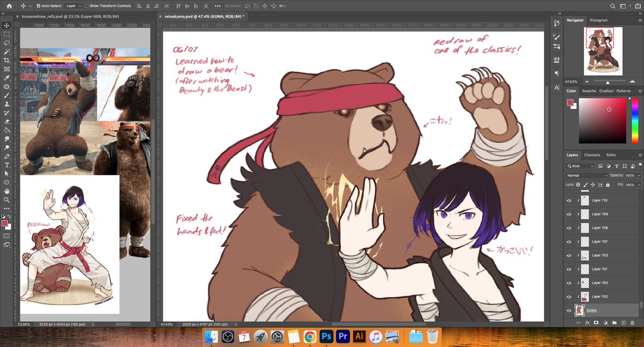Switch to the Paths tab
644x347 pixels.
coord(611,155)
